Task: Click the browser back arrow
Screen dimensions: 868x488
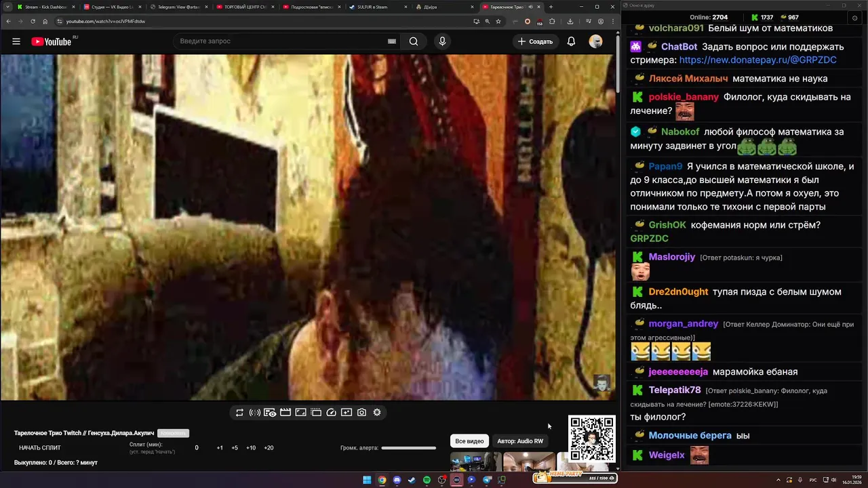Action: pyautogui.click(x=9, y=21)
